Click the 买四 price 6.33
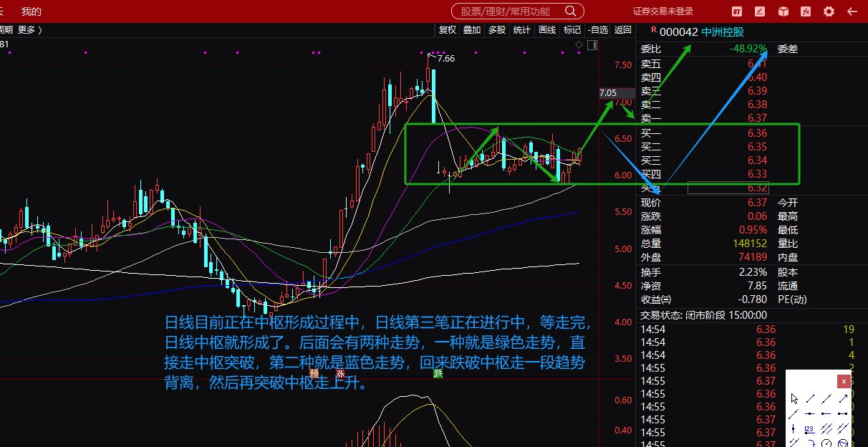868x447 pixels. tap(757, 174)
